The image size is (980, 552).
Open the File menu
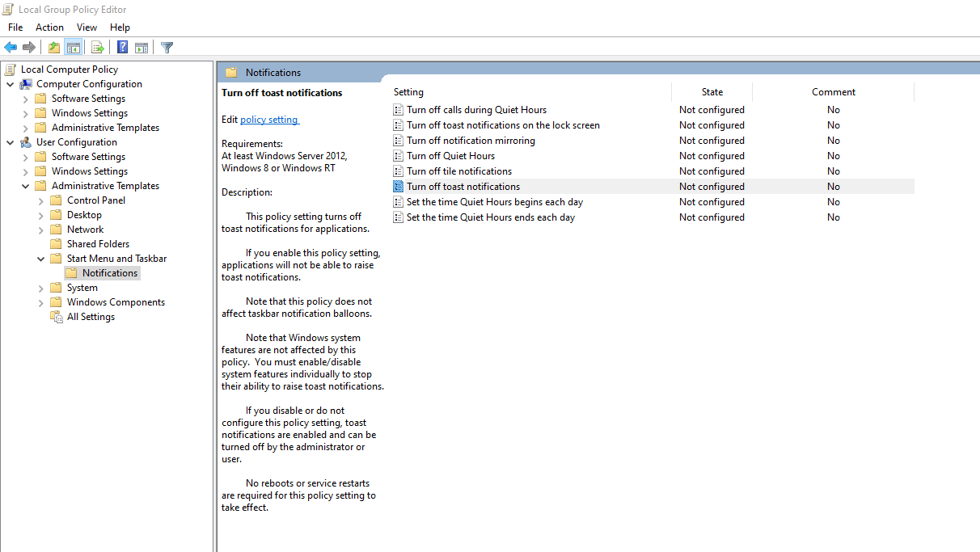pyautogui.click(x=15, y=27)
